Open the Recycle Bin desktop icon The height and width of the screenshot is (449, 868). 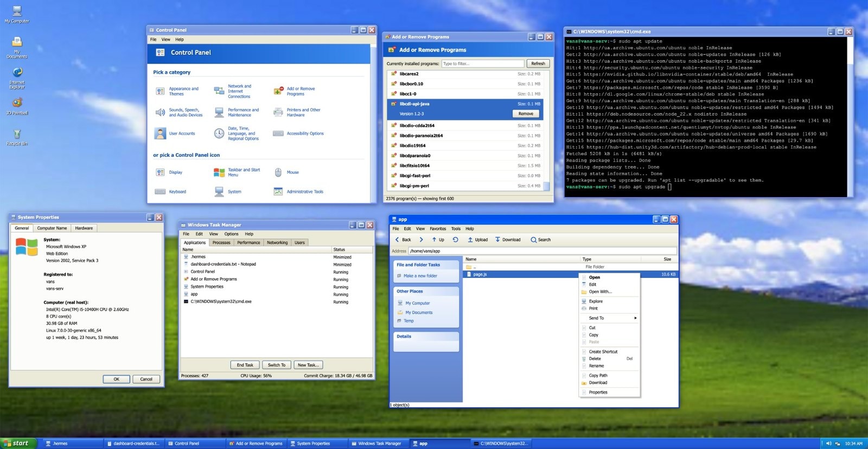[x=17, y=134]
